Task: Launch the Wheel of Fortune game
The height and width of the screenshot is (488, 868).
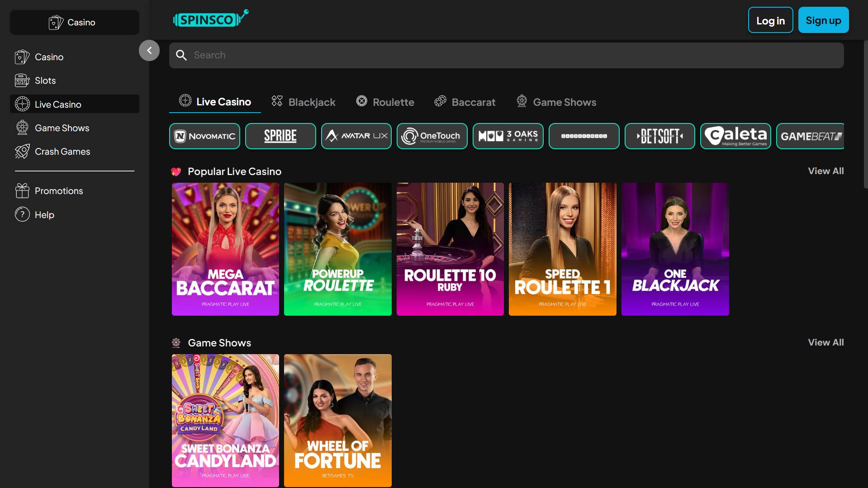Action: pos(337,421)
